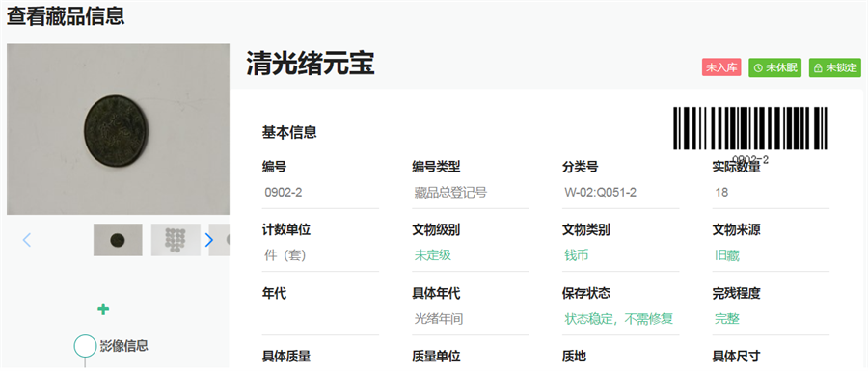Click the 具体尺寸 label

coord(736,357)
